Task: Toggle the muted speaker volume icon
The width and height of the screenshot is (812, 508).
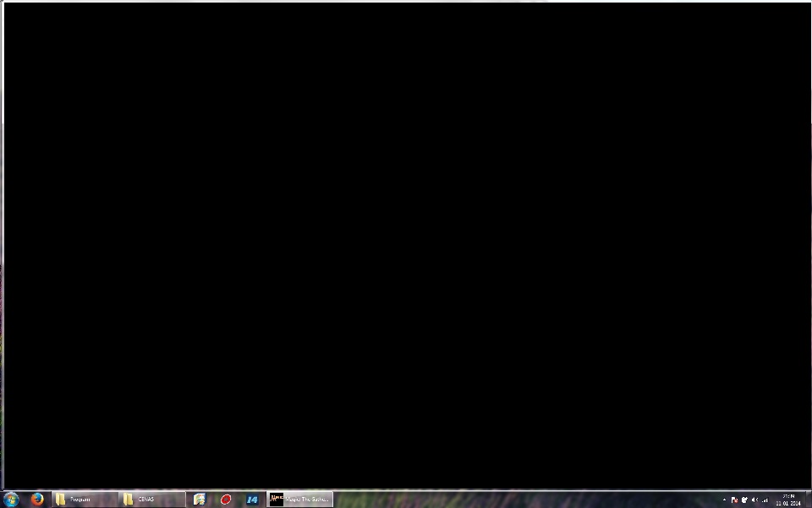Action: 754,500
